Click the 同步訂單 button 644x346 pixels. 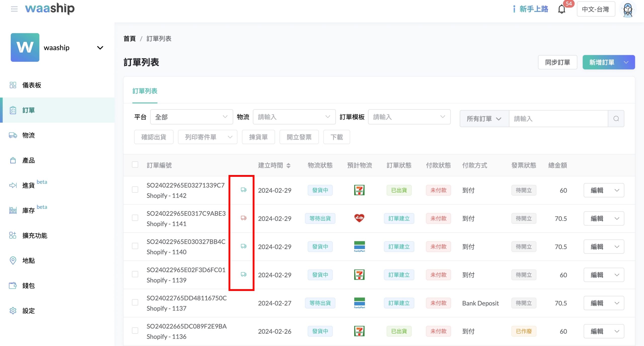557,62
